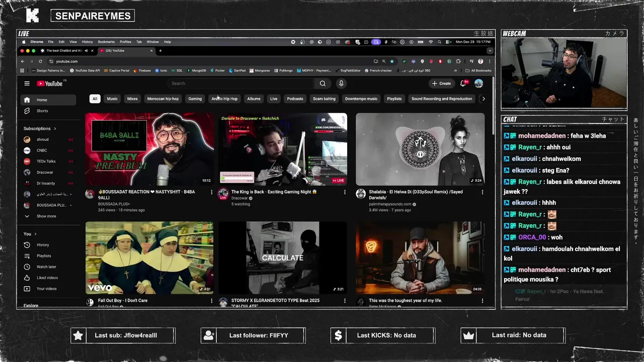The image size is (644, 362).
Task: Select the Gaming filter chip
Action: [195, 99]
